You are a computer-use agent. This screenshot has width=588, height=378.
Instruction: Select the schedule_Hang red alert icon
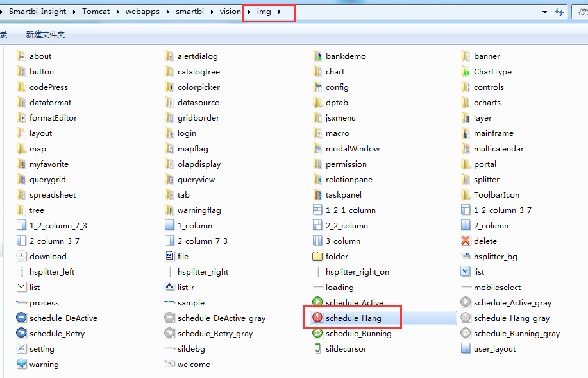317,318
